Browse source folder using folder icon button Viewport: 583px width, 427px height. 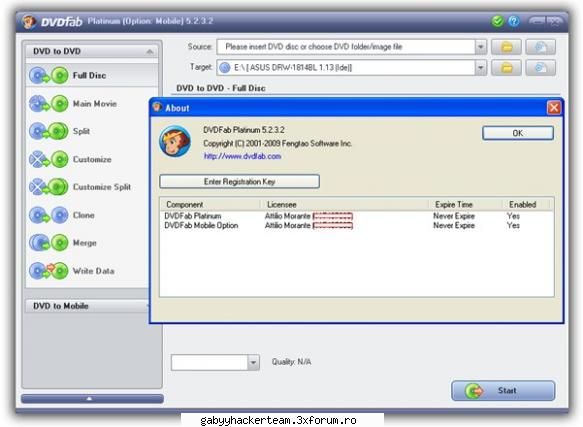(x=506, y=47)
